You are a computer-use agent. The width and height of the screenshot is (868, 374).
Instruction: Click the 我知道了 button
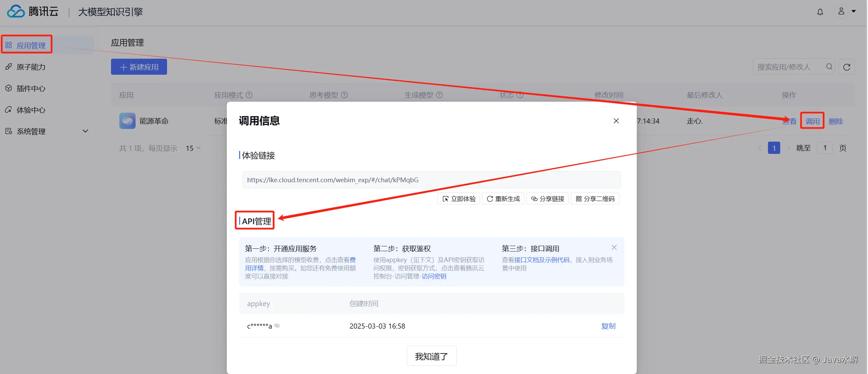431,356
